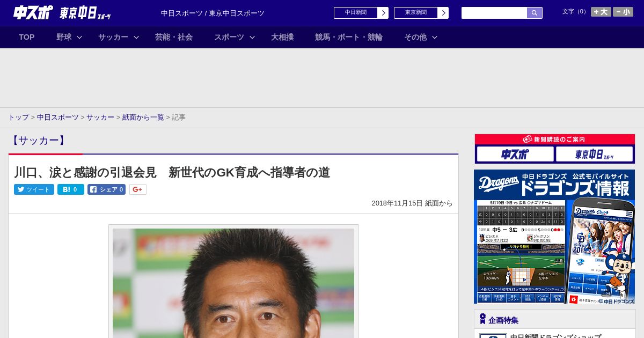This screenshot has height=338, width=644.
Task: Increase text size with +大 button
Action: click(601, 12)
